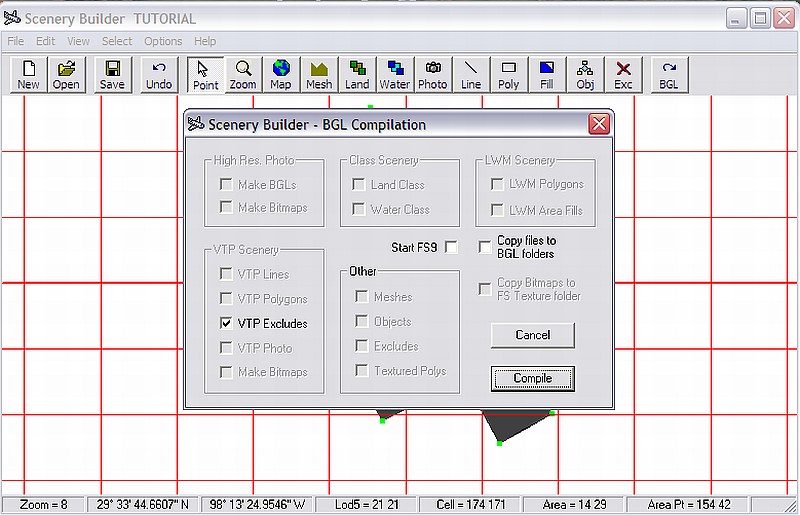This screenshot has width=800, height=515.
Task: Click the Undo toolbar icon
Action: pos(159,75)
